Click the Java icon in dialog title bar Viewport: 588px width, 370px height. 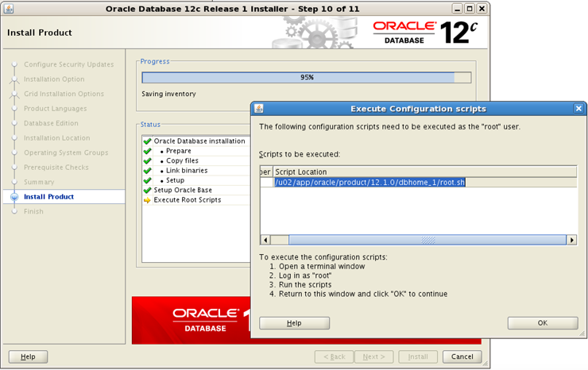[x=259, y=108]
